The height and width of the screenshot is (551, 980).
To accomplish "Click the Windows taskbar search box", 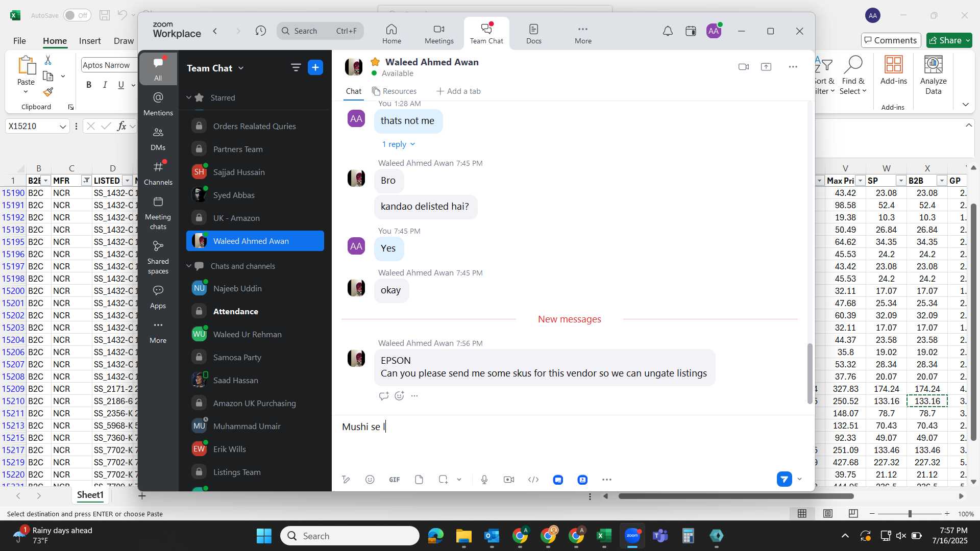I will (350, 536).
